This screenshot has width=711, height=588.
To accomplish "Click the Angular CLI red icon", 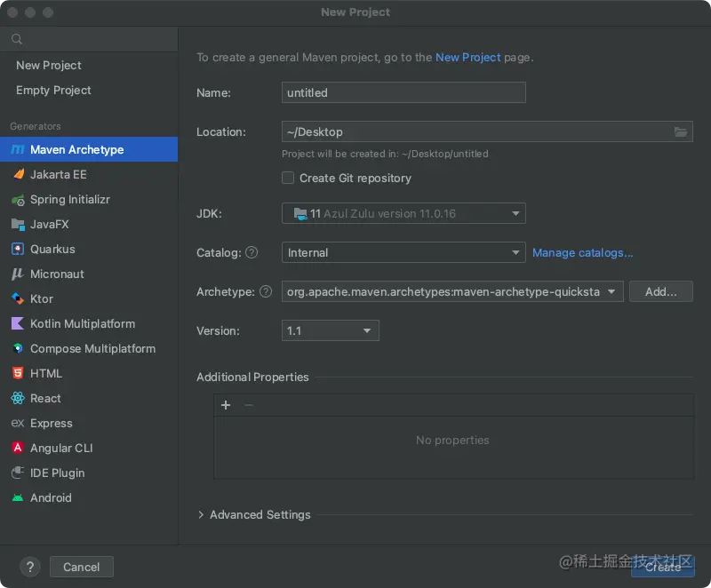I will [x=18, y=448].
